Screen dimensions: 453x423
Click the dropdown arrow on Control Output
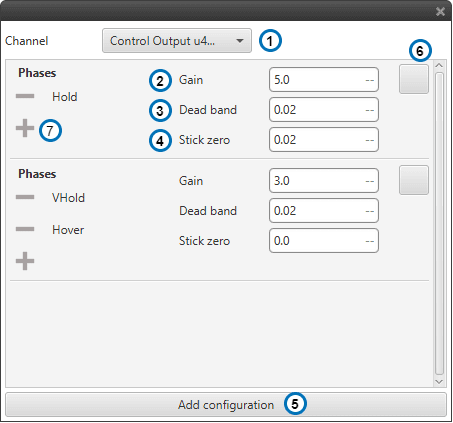(240, 41)
